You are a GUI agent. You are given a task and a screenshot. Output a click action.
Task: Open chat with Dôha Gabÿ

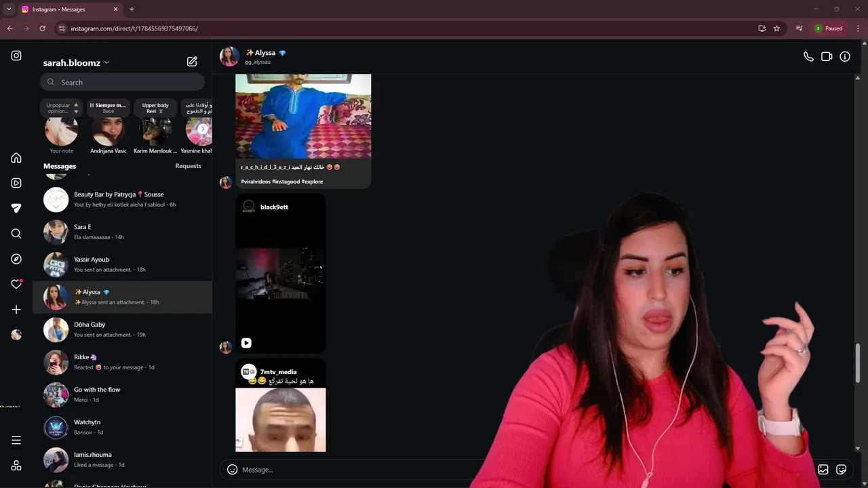122,329
